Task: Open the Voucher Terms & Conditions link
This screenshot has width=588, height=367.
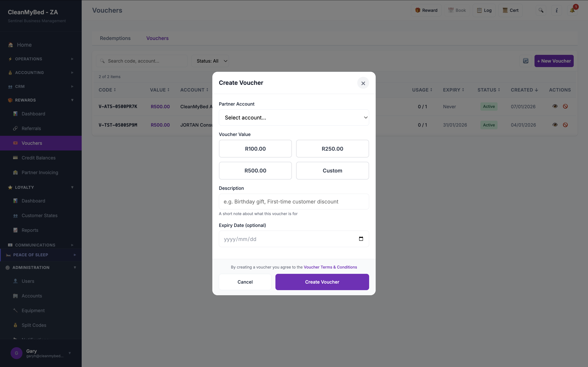Action: pos(330,267)
